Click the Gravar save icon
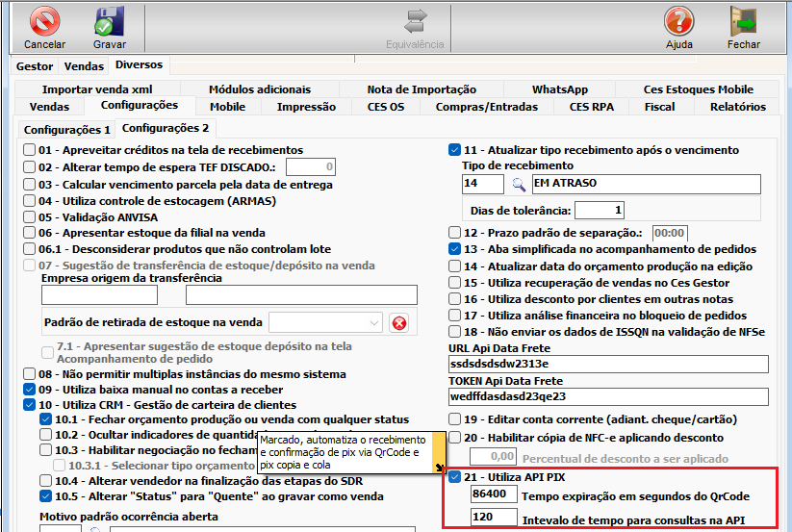 [x=109, y=21]
